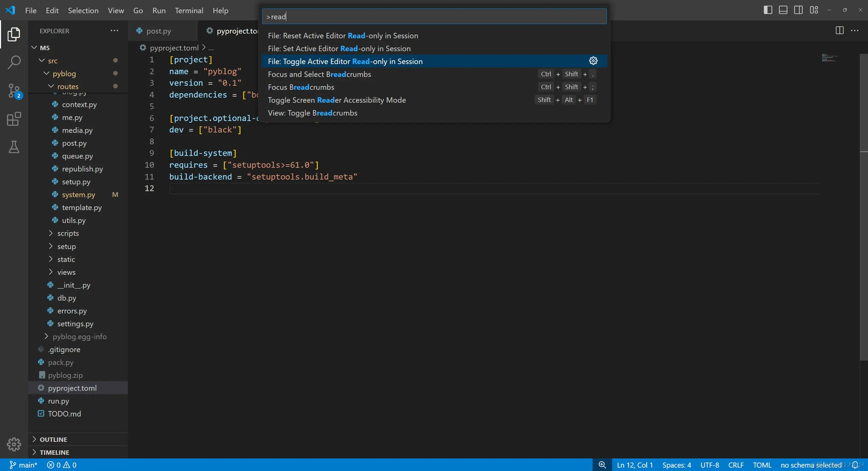The image size is (868, 471).
Task: Split the editor to the right
Action: 840,30
